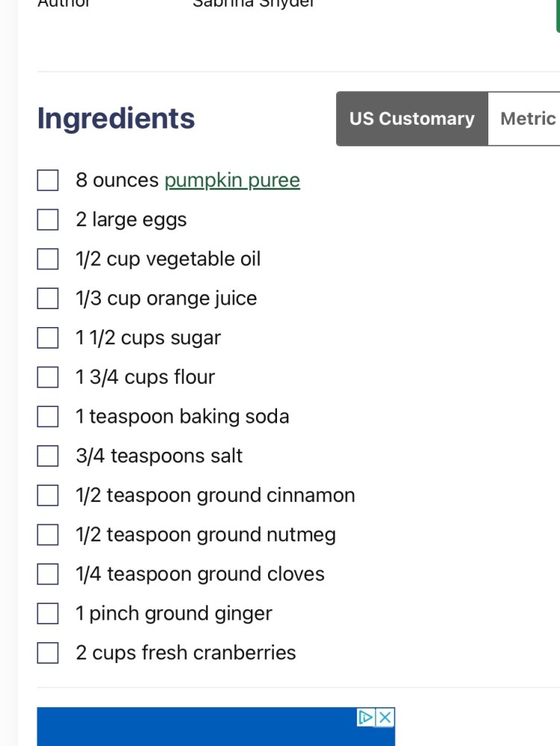This screenshot has width=560, height=746.
Task: Open the pumpkin puree link
Action: [232, 181]
